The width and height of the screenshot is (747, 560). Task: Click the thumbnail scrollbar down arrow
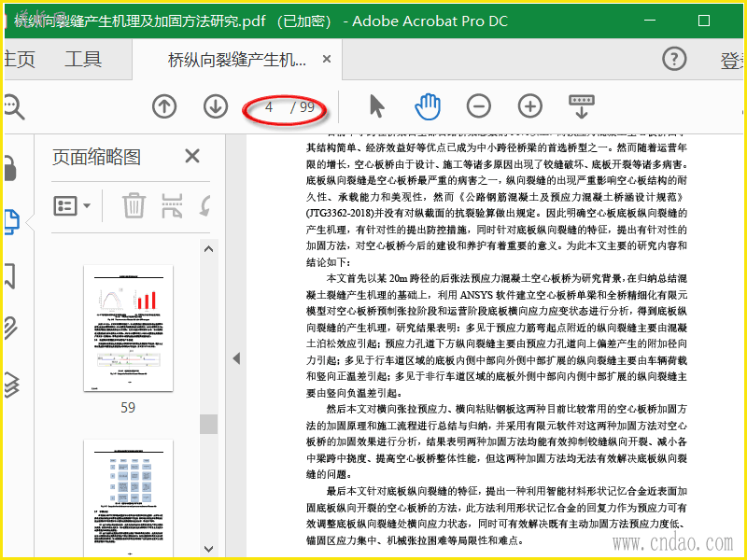208,549
